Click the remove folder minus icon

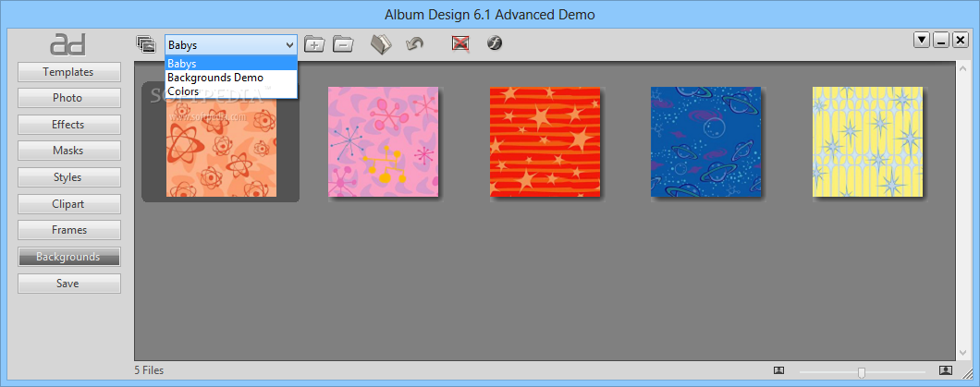coord(343,44)
